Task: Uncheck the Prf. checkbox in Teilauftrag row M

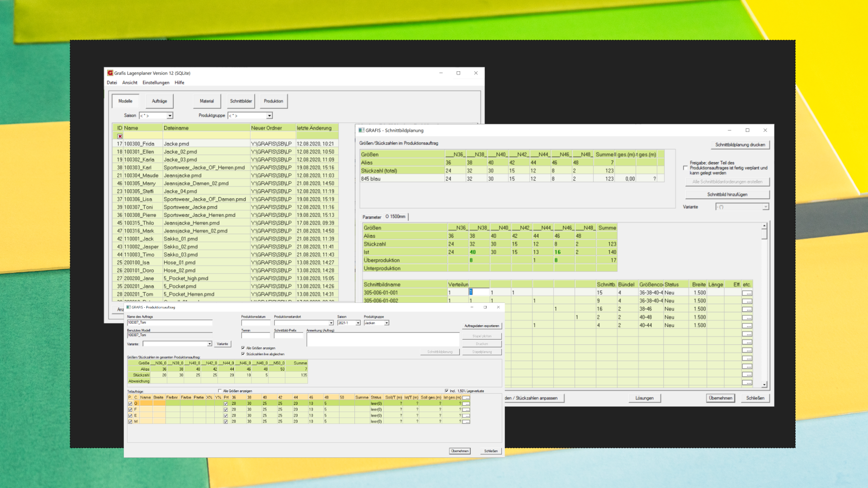Action: 226,422
